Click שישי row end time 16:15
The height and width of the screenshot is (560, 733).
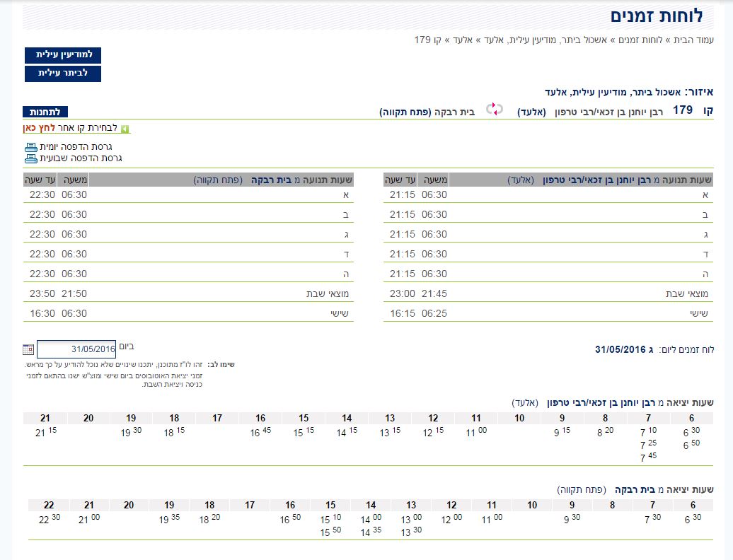[x=403, y=314]
